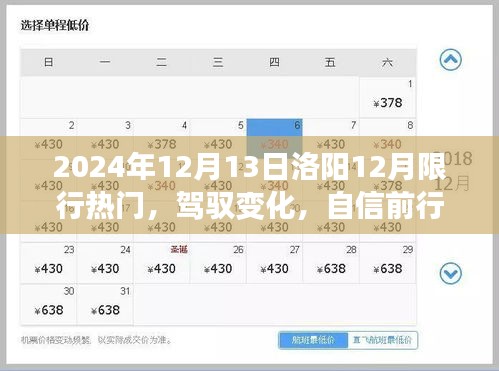Screen dimensions: 499x371
Task: Select day 1 priced ¥378
Action: 388,97
